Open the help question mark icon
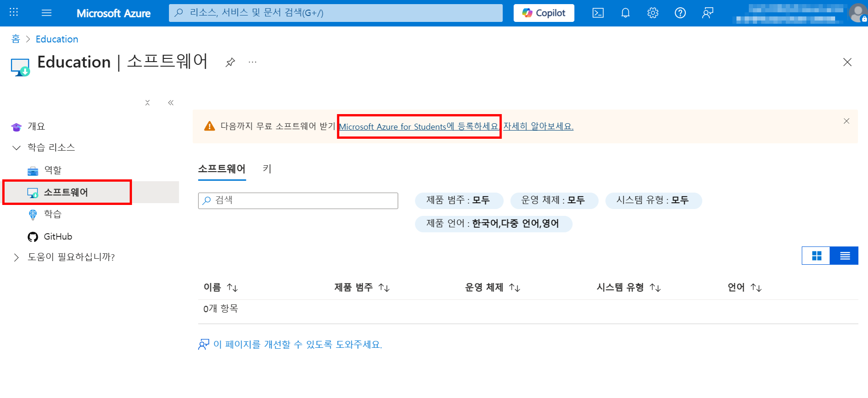868x398 pixels. [x=680, y=13]
